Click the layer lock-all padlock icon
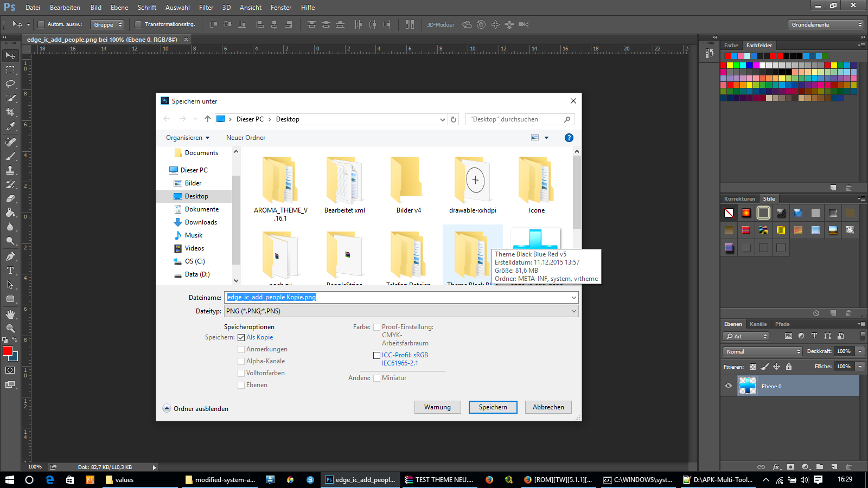 [x=789, y=367]
